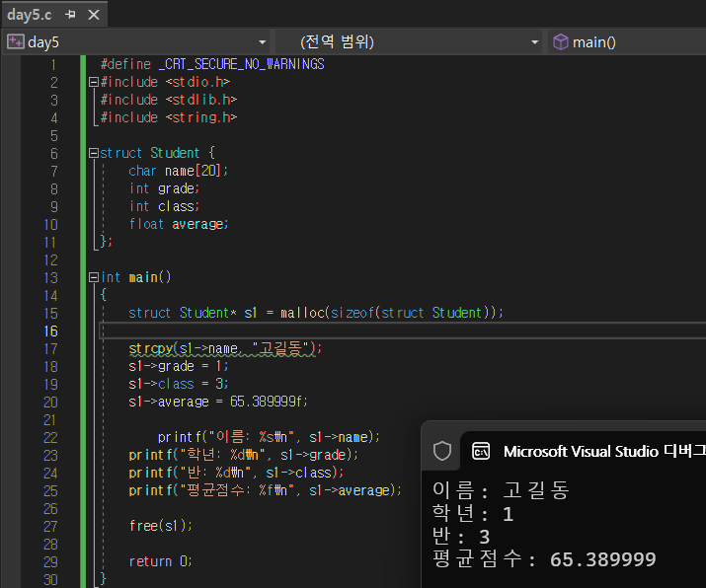Click the printf 이름 statement on line 22
706x588 pixels.
(269, 437)
